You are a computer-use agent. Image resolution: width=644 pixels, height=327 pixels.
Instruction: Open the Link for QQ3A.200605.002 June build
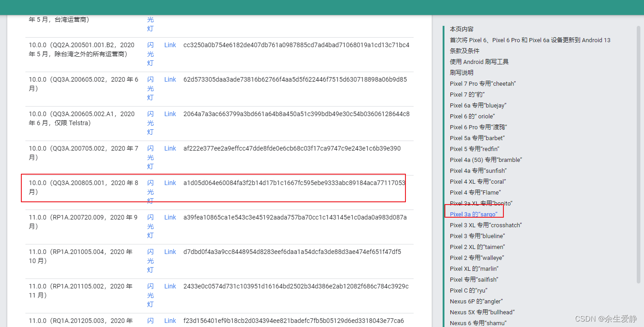point(170,79)
